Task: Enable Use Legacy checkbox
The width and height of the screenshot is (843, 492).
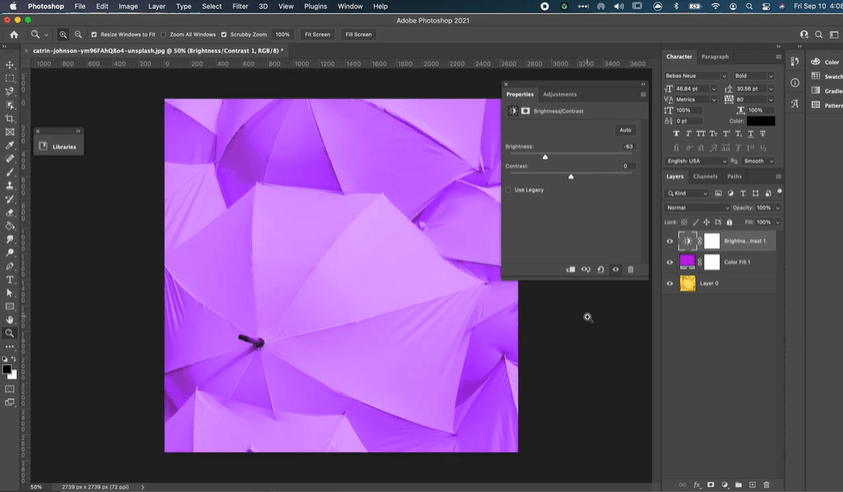Action: (508, 190)
